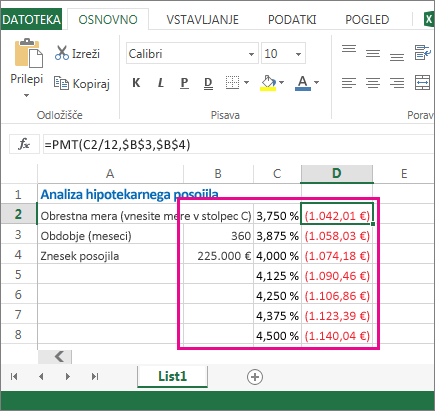Open the DATOTEKA file tab
This screenshot has height=411, width=435.
[31, 19]
